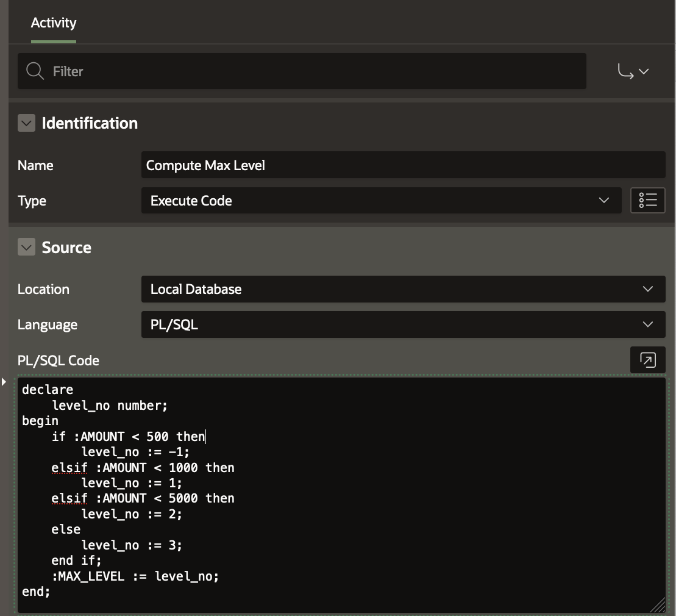Viewport: 676px width, 616px height.
Task: Click the Name field containing Compute Max Level
Action: [x=402, y=165]
